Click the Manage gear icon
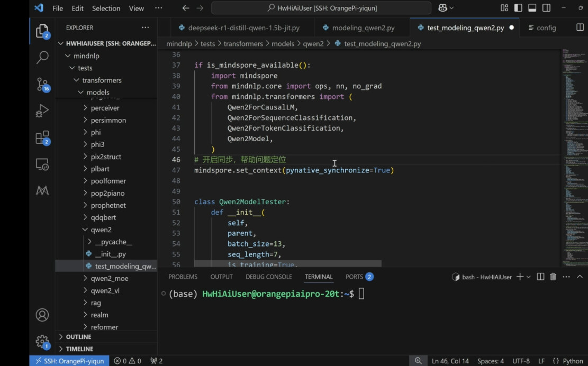Screen dimensions: 588x366 click(42, 341)
